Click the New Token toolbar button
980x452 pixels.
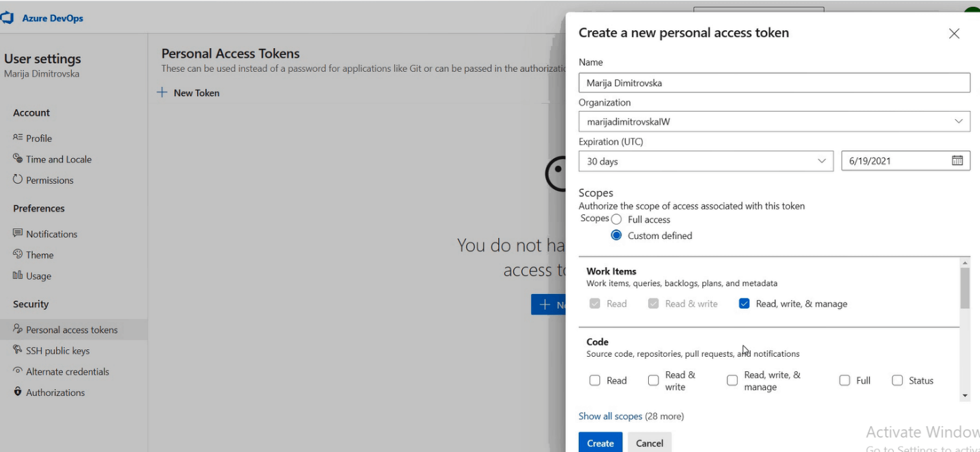[x=188, y=92]
